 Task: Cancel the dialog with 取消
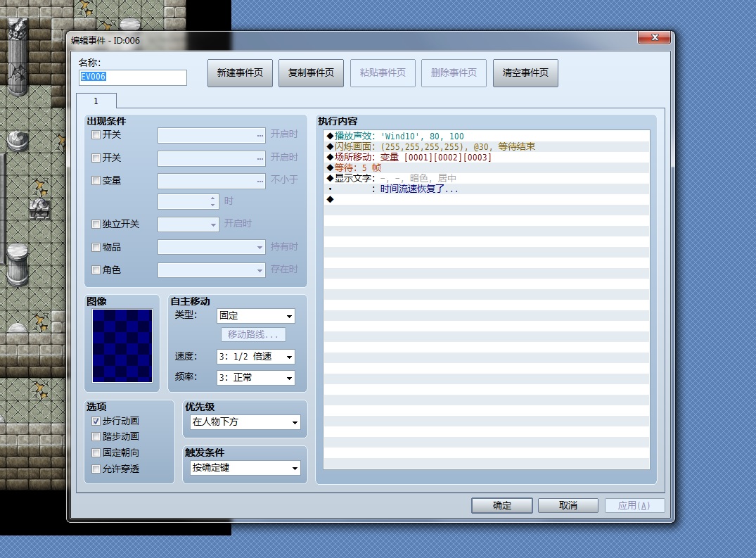[x=568, y=505]
